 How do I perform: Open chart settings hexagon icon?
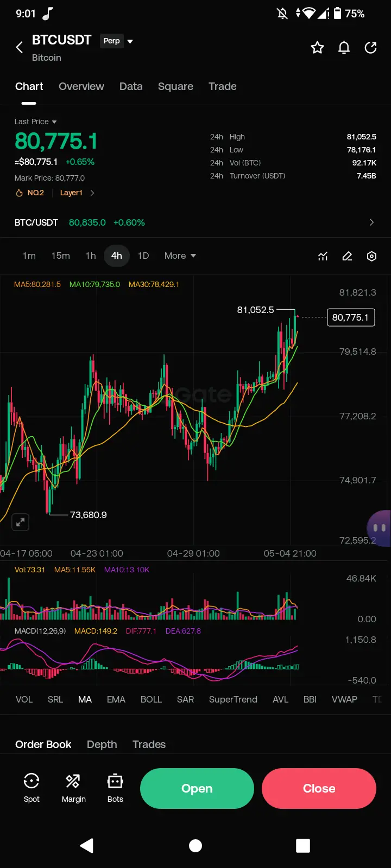pos(372,256)
